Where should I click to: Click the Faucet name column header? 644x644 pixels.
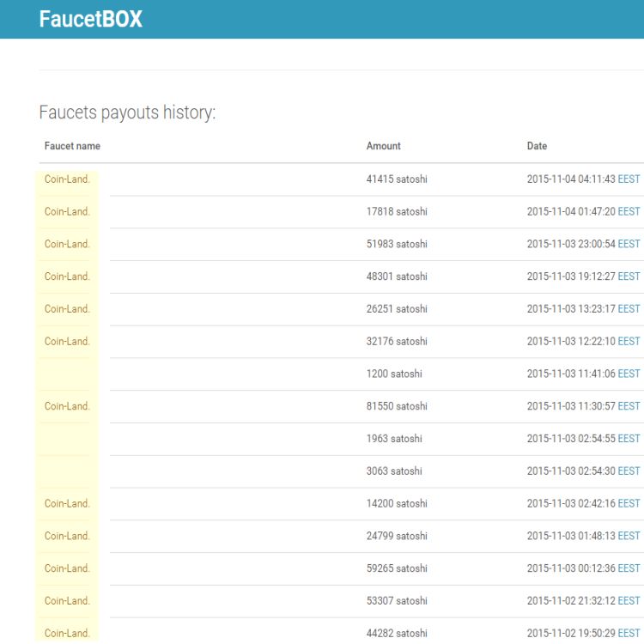[x=72, y=146]
